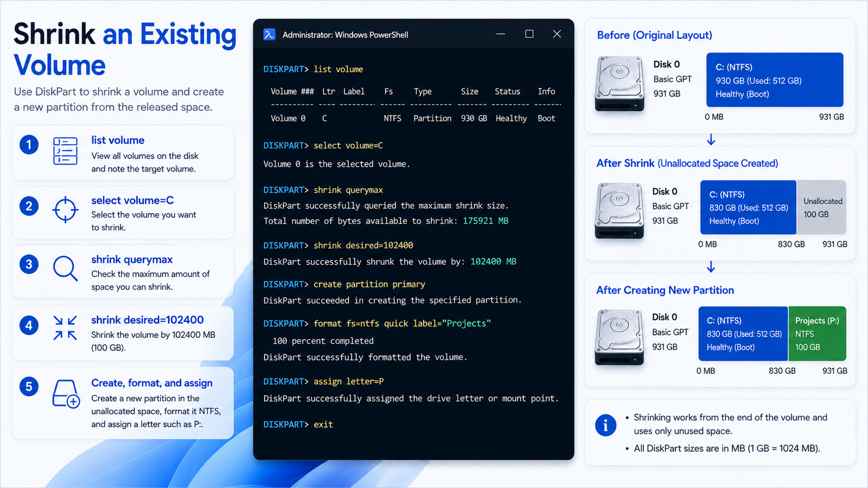Click the 'Status' column header
This screenshot has height=488, width=868.
(x=507, y=92)
